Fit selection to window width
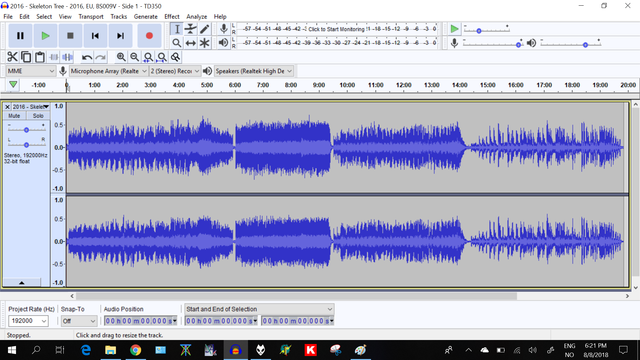 coord(148,57)
